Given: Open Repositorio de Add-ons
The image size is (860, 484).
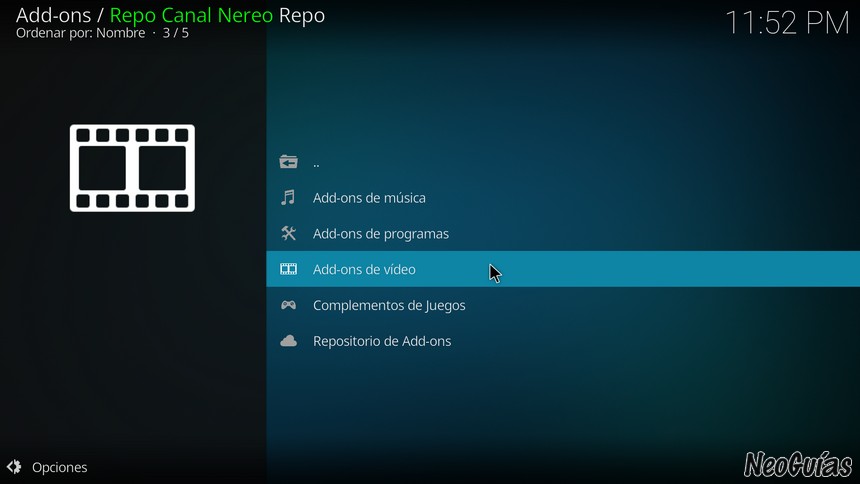Looking at the screenshot, I should click(563, 341).
